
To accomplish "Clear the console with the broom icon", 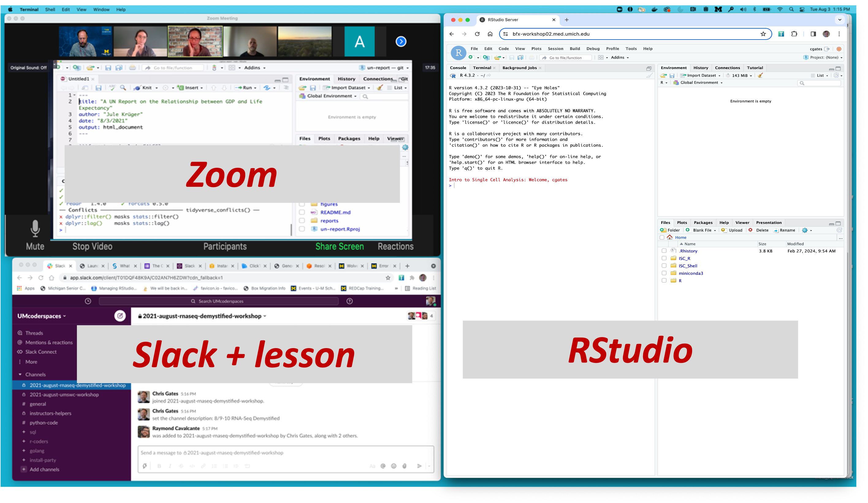I will pos(649,75).
